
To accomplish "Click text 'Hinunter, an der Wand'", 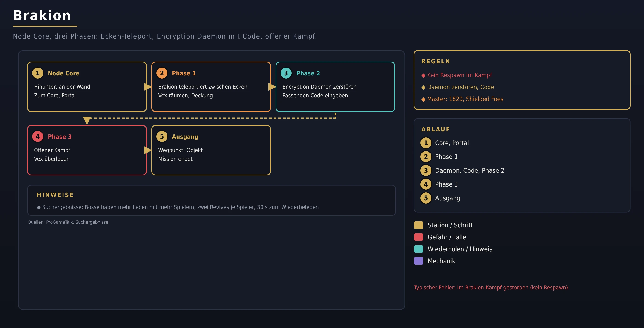I will click(x=62, y=87).
